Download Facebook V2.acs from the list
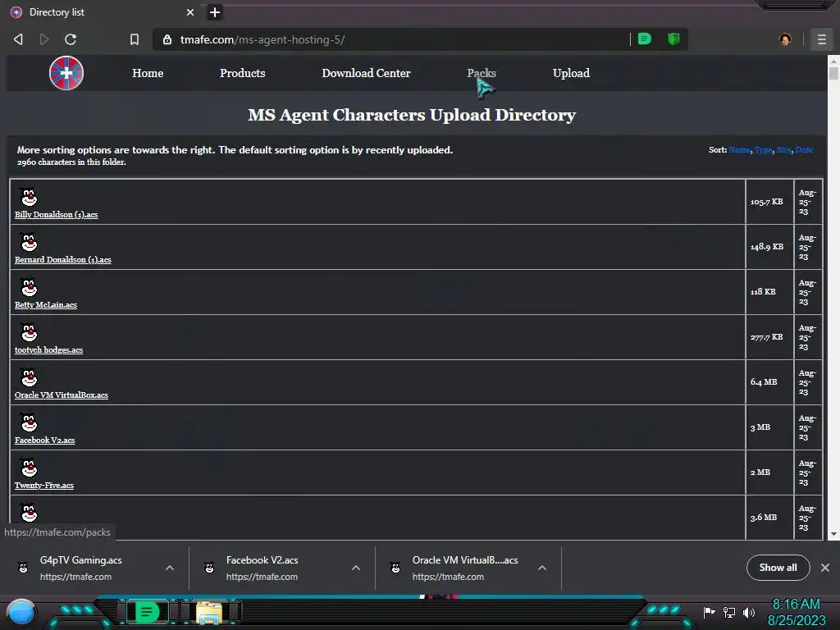The height and width of the screenshot is (630, 840). (44, 440)
